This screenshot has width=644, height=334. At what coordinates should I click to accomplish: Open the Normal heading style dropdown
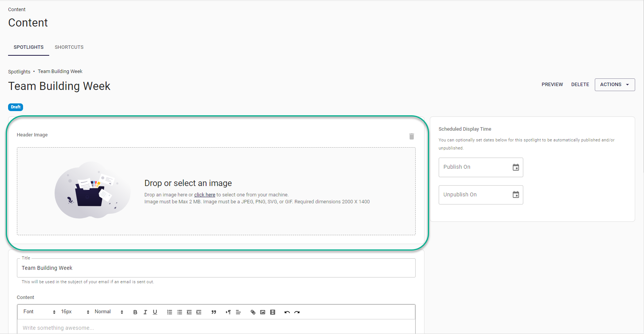pyautogui.click(x=109, y=312)
